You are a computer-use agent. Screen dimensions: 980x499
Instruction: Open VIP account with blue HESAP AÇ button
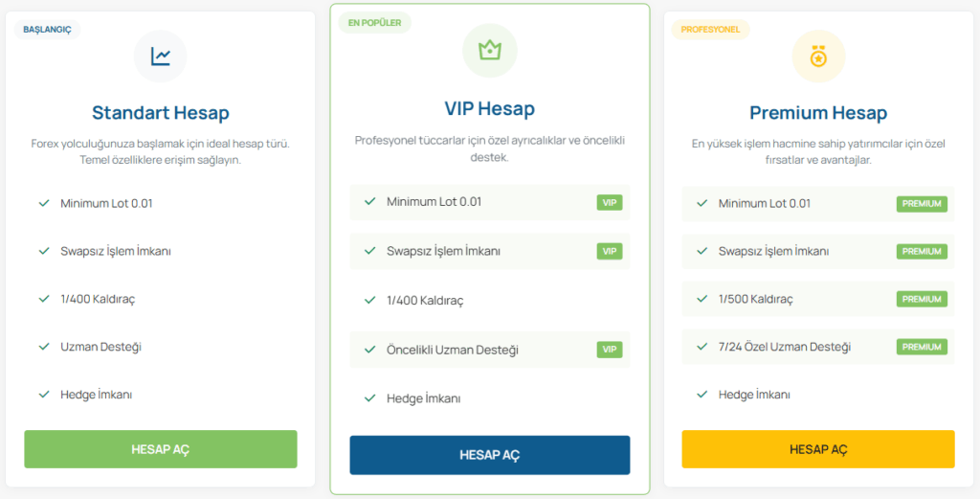coord(489,455)
